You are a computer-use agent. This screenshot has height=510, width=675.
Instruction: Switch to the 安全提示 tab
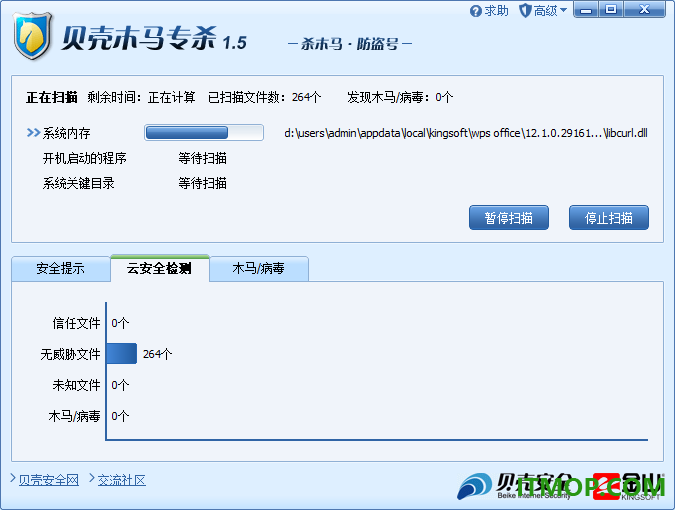tap(61, 269)
